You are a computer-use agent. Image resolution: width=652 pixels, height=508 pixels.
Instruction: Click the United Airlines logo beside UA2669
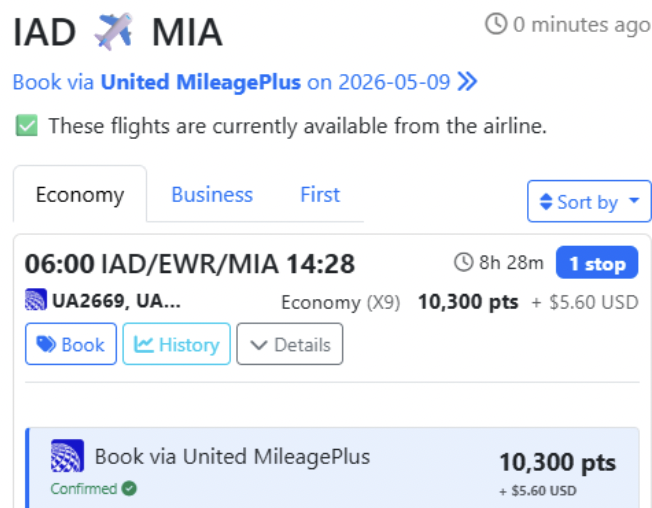point(36,300)
